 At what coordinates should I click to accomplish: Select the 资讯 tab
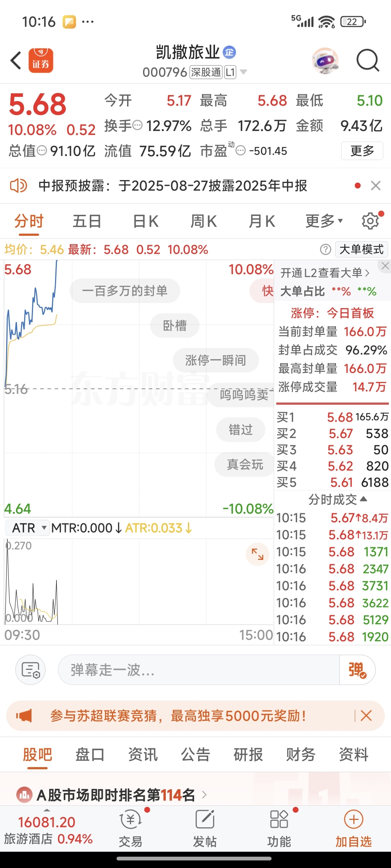coord(143,755)
